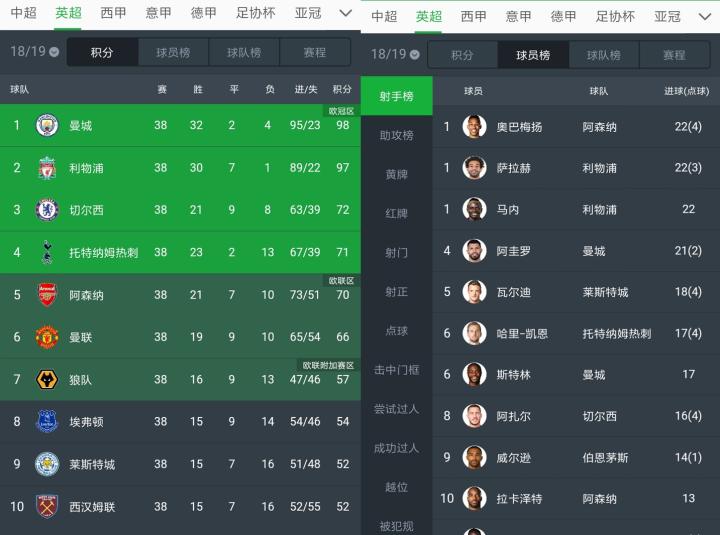The width and height of the screenshot is (720, 535).
Task: Open 奥巴梅扬 player avatar
Action: [474, 127]
